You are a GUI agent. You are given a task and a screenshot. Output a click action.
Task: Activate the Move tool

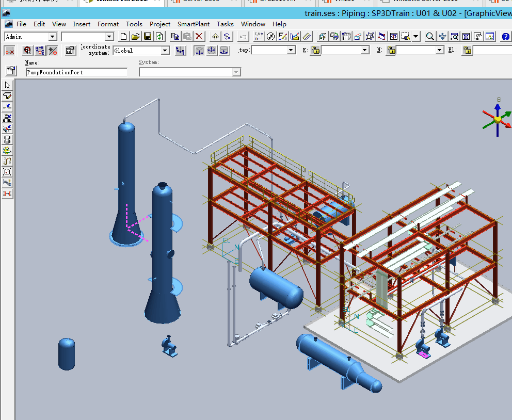[x=215, y=37]
